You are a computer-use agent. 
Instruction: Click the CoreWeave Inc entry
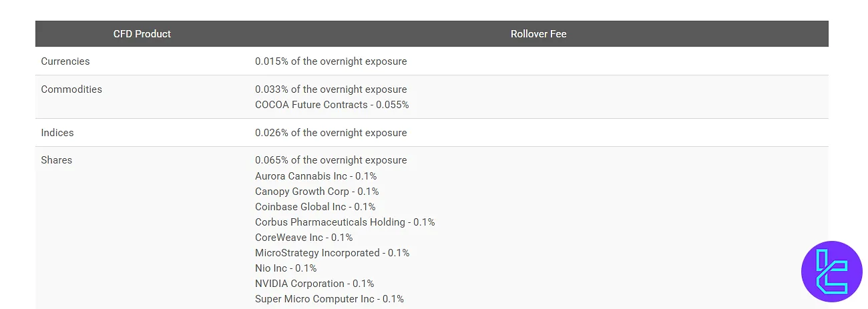[304, 238]
